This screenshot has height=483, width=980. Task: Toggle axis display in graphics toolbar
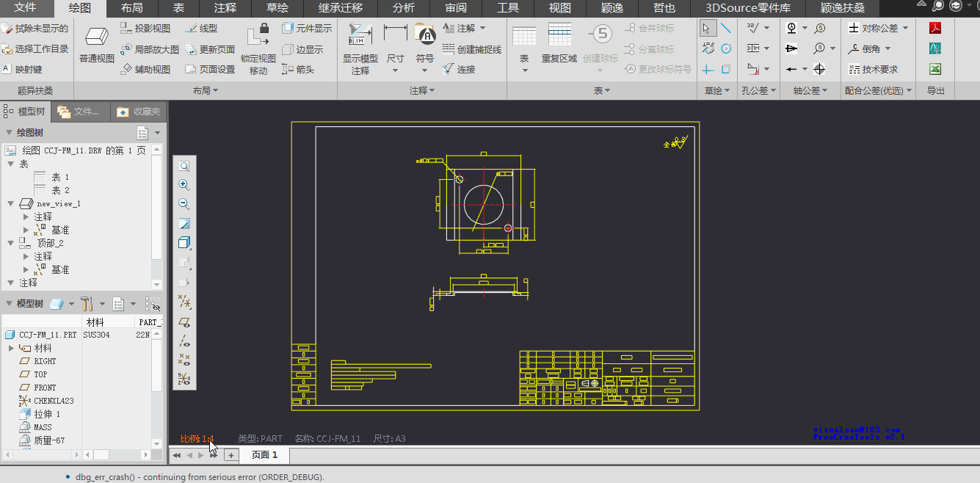pyautogui.click(x=184, y=341)
